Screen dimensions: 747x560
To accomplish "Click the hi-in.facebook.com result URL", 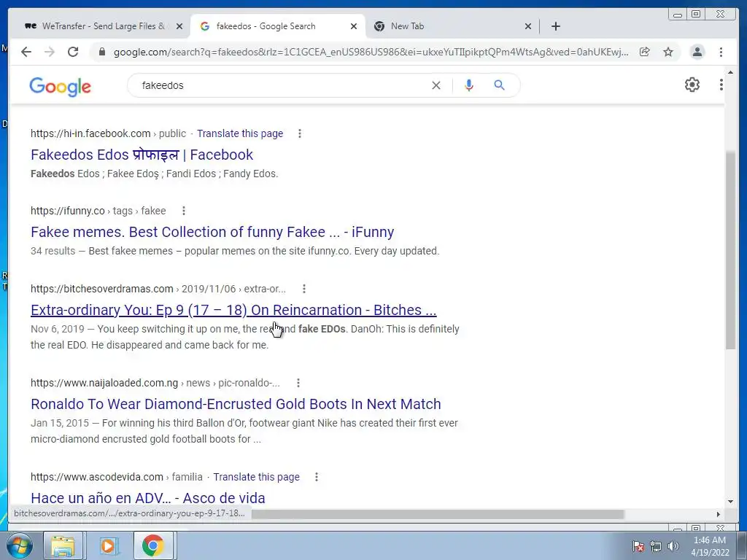I will 108,134.
